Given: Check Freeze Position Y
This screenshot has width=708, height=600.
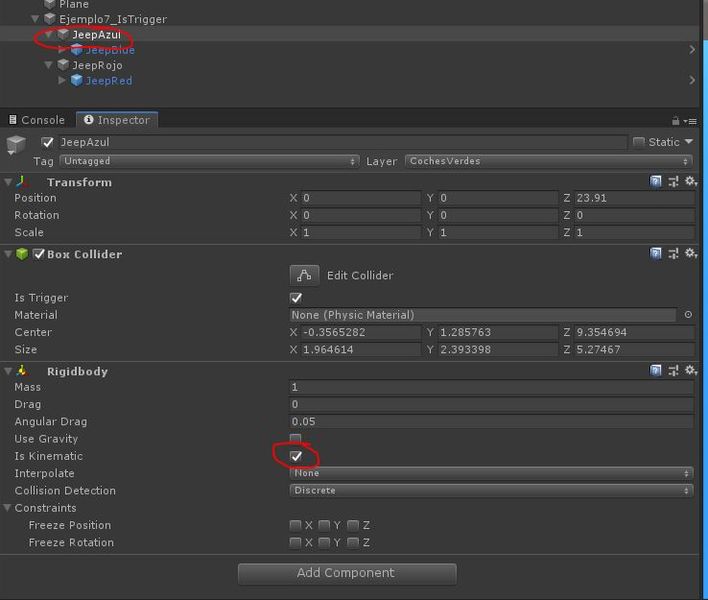Looking at the screenshot, I should coord(324,525).
